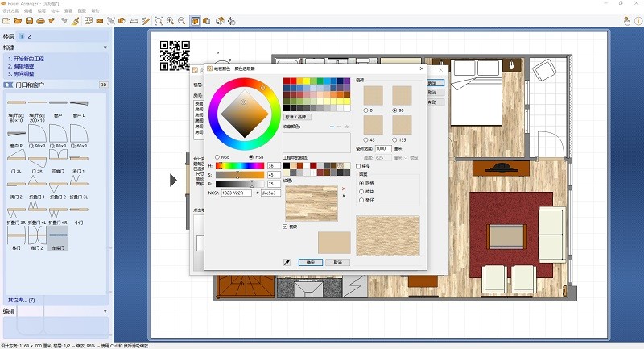Open step 1. 开始新的工程 link
644x349 pixels.
point(26,59)
